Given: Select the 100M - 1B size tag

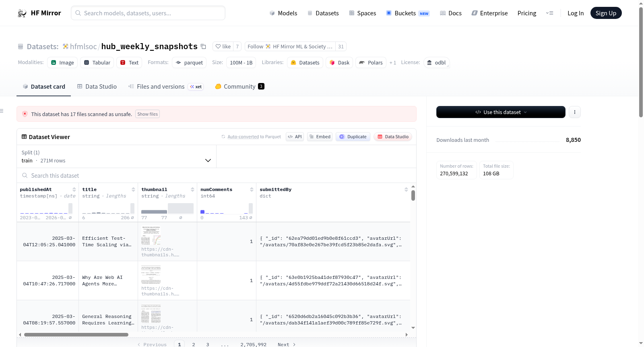Looking at the screenshot, I should coord(241,62).
